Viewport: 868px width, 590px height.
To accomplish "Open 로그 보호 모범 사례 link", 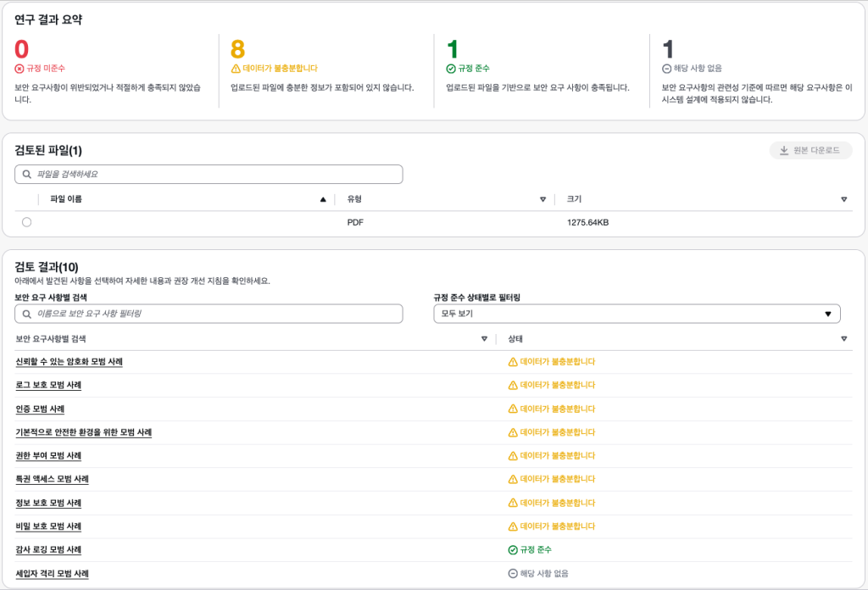I will tap(48, 385).
